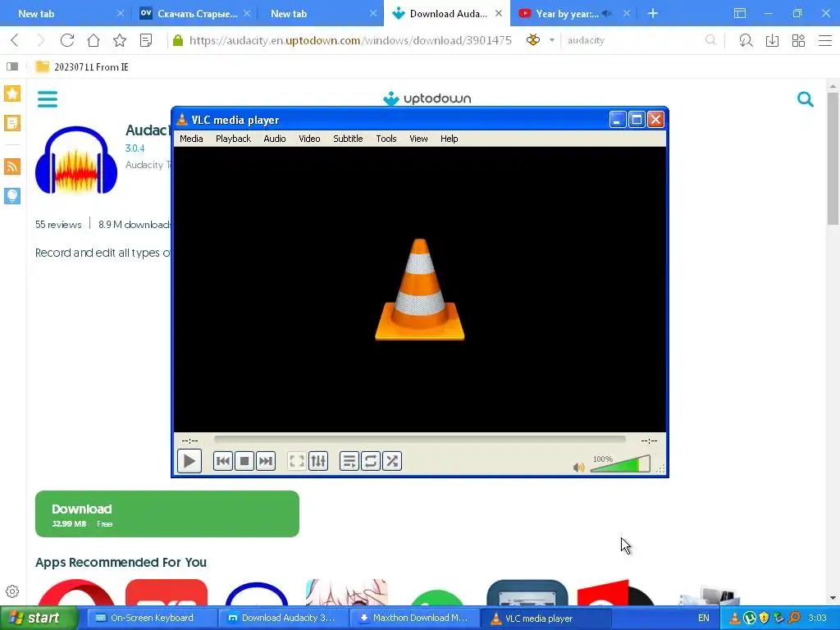Reload the current page
Viewport: 840px width, 630px height.
[67, 40]
